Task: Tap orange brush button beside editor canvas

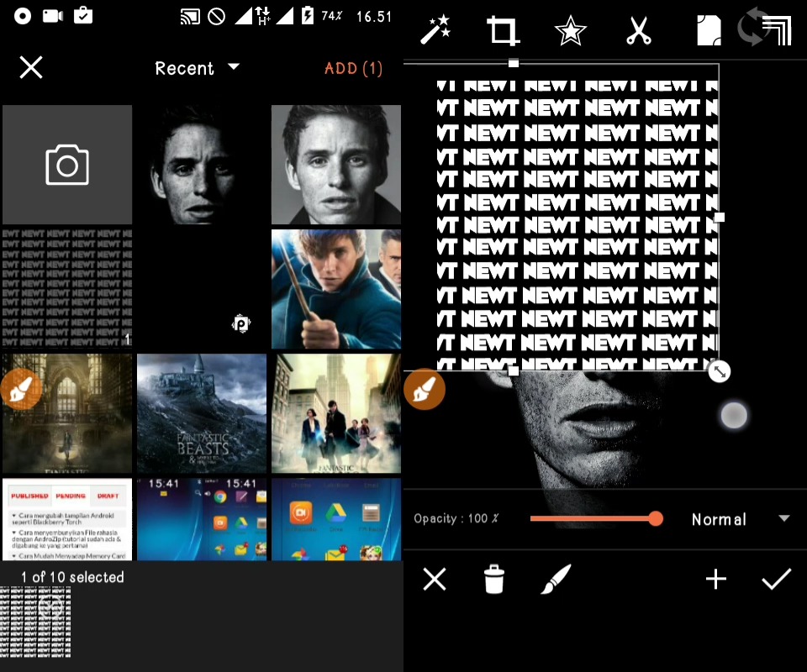Action: (x=424, y=389)
